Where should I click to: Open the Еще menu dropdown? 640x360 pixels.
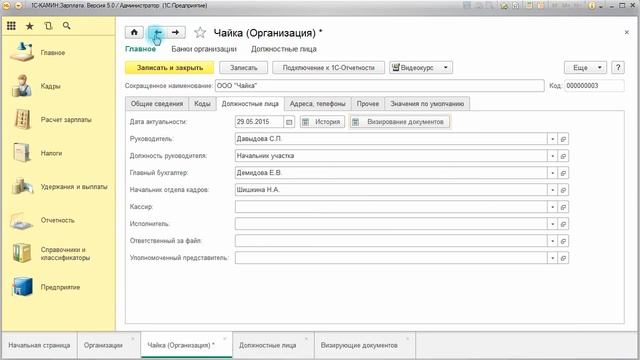click(x=585, y=68)
